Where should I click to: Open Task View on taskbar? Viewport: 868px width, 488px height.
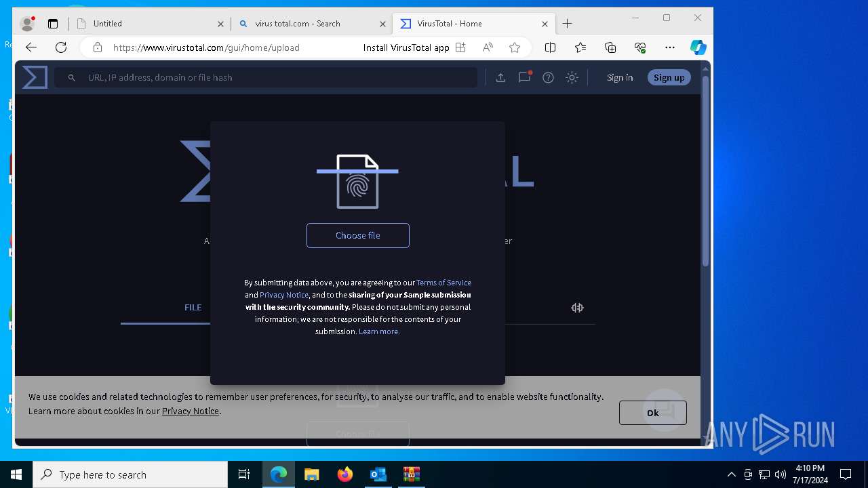244,474
